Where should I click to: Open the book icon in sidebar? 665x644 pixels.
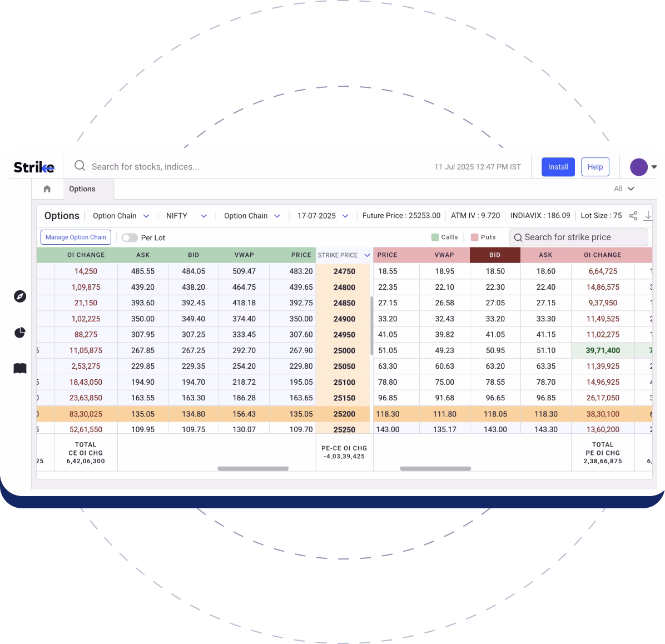[20, 369]
